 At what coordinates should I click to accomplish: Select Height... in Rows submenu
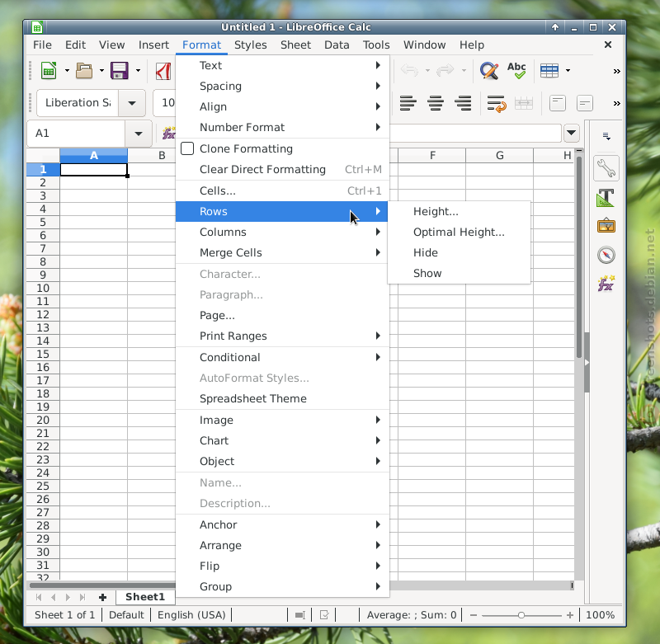pos(459,212)
